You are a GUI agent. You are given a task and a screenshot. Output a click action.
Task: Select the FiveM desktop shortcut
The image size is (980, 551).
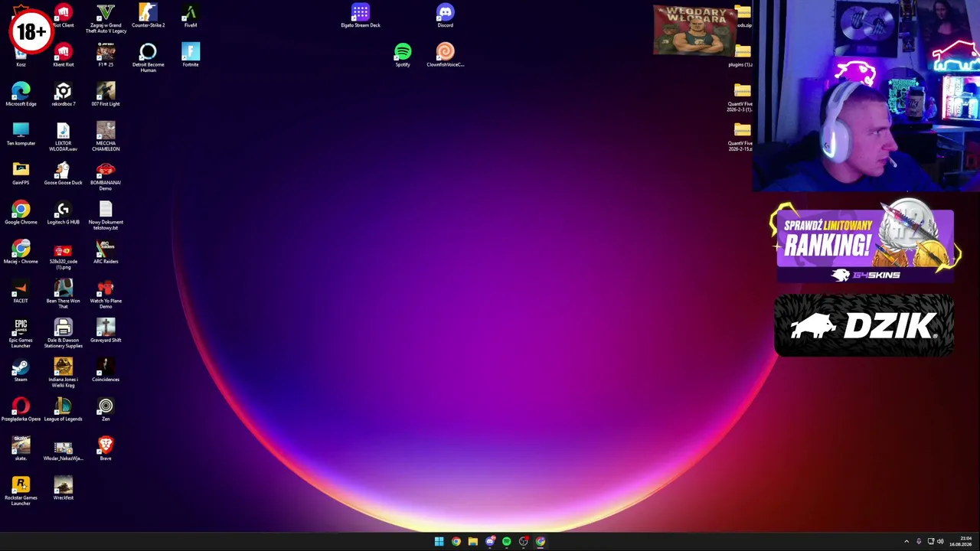pyautogui.click(x=191, y=16)
